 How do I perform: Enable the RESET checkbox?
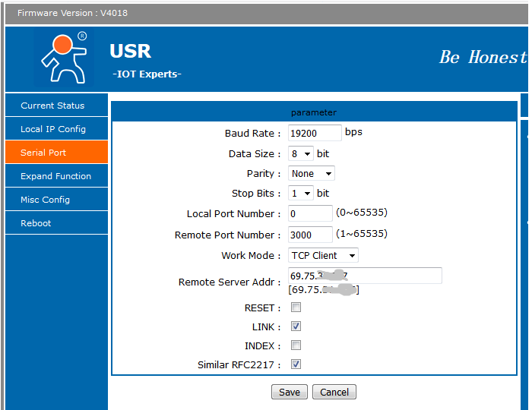coord(296,307)
